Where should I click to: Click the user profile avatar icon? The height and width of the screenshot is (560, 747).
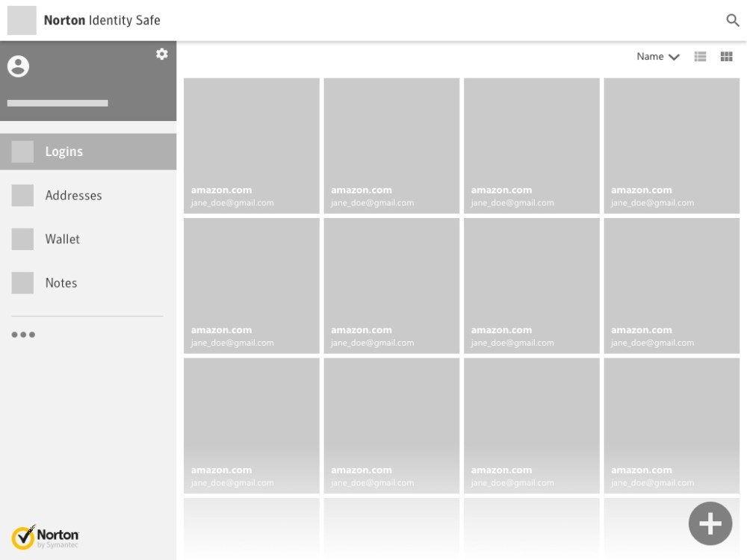(18, 66)
